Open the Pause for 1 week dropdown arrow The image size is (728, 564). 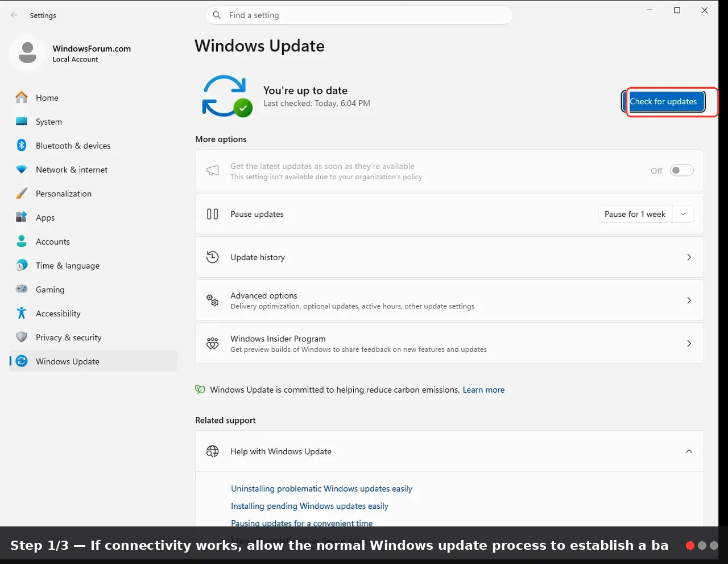683,214
